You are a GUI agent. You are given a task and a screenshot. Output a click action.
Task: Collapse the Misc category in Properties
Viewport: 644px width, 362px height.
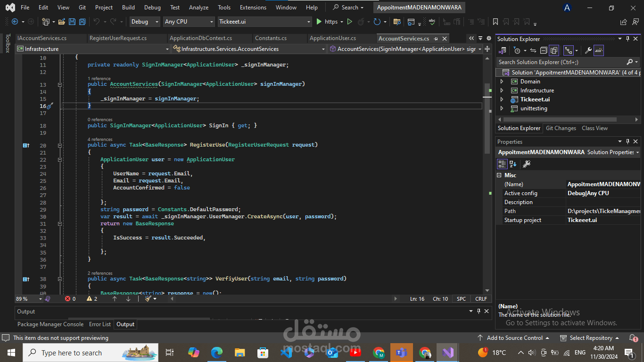499,175
